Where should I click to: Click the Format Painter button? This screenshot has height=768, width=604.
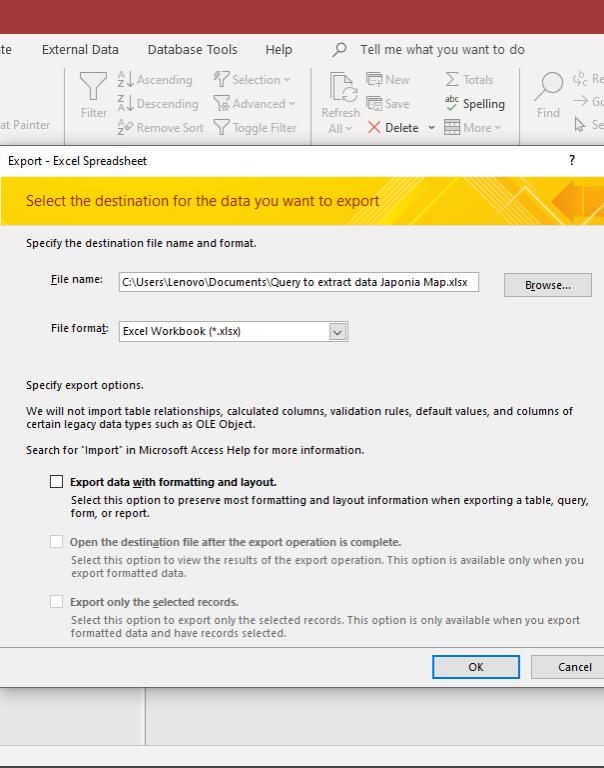coord(25,125)
